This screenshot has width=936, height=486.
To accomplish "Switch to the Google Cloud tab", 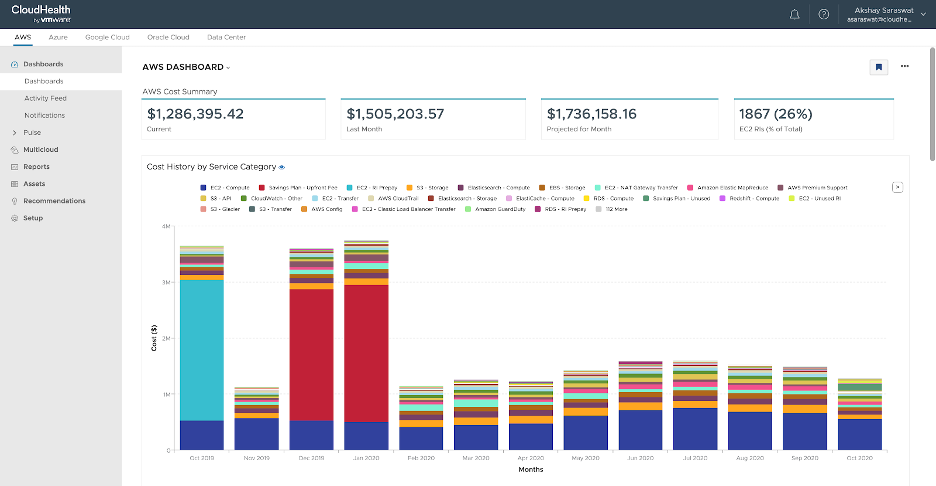I will click(x=107, y=37).
